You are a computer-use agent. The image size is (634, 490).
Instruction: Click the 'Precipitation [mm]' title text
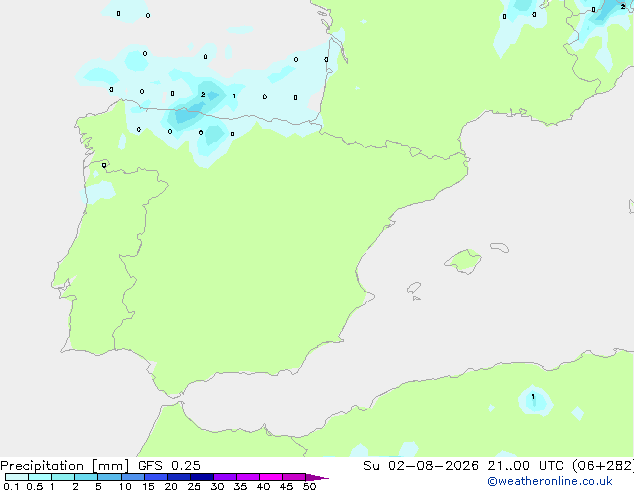click(65, 466)
